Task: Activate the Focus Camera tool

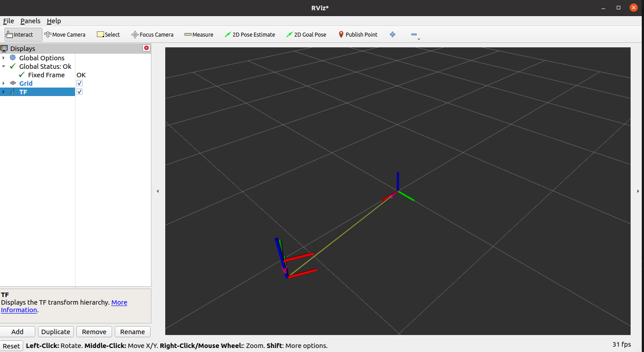Action: point(152,34)
